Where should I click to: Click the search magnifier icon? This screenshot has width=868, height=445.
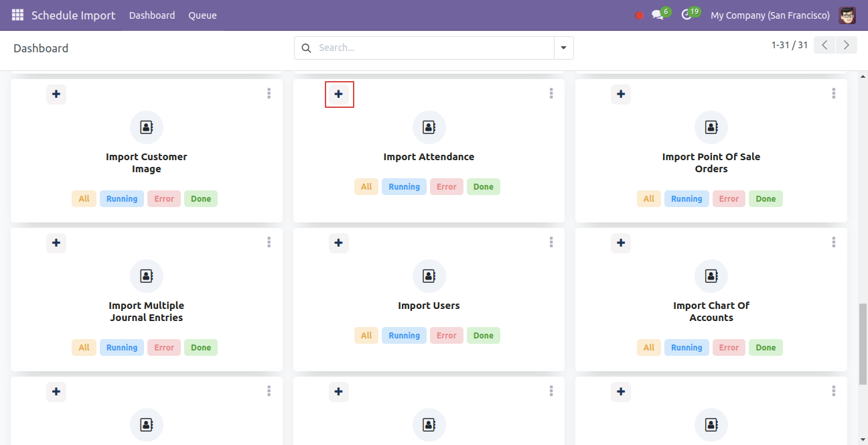[306, 48]
